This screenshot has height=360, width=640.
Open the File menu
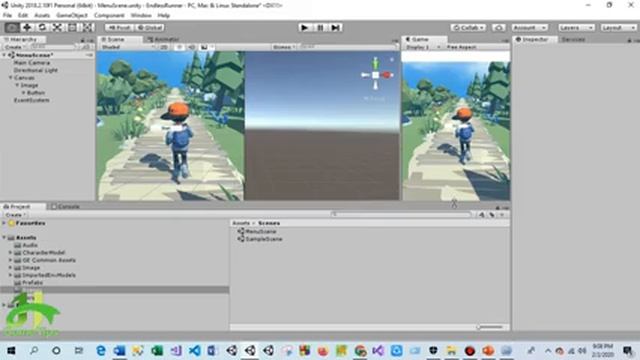pos(7,16)
